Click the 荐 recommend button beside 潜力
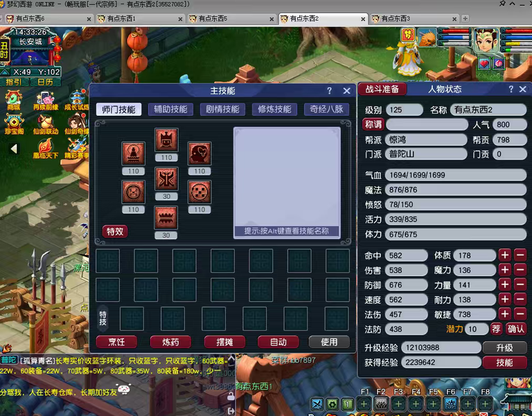This screenshot has height=416, width=532. point(497,329)
